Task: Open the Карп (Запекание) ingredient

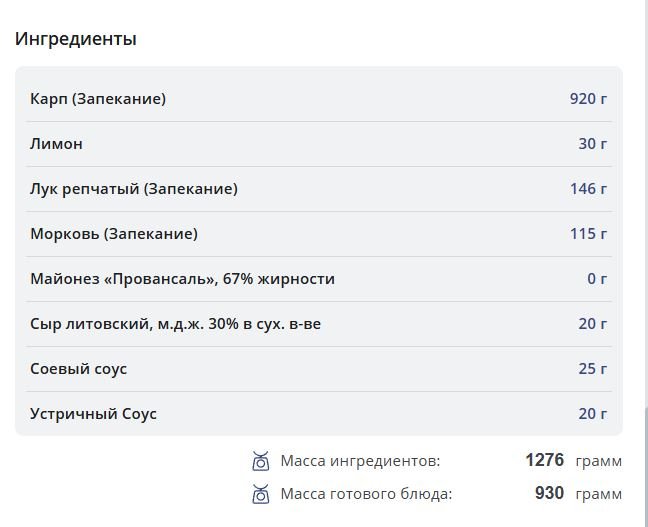Action: [x=98, y=99]
